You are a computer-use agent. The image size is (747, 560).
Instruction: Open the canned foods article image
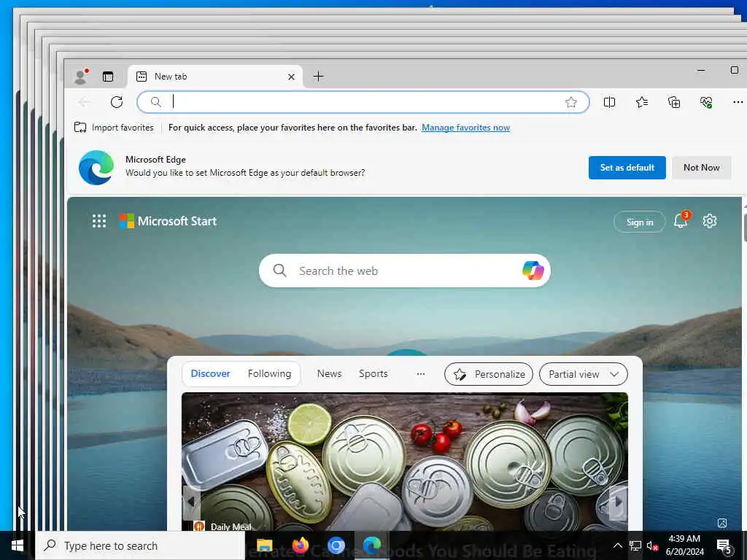404,461
